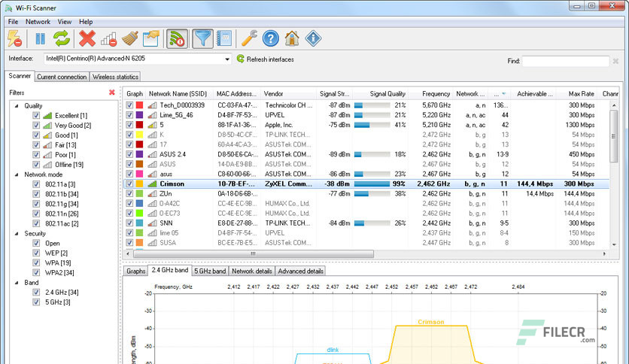Open the Network menu
Image resolution: width=629 pixels, height=364 pixels.
38,22
